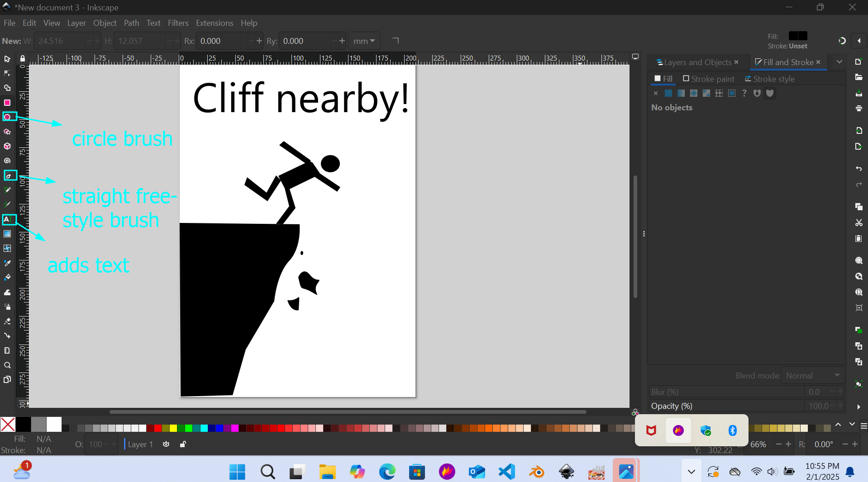Click the none (X) palette swatch
This screenshot has width=868, height=482.
(x=8, y=425)
